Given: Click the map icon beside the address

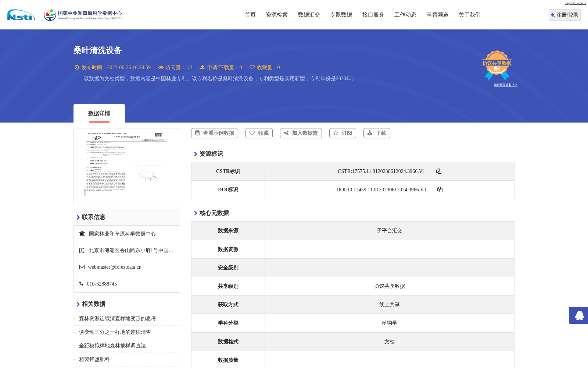Looking at the screenshot, I should 82,250.
